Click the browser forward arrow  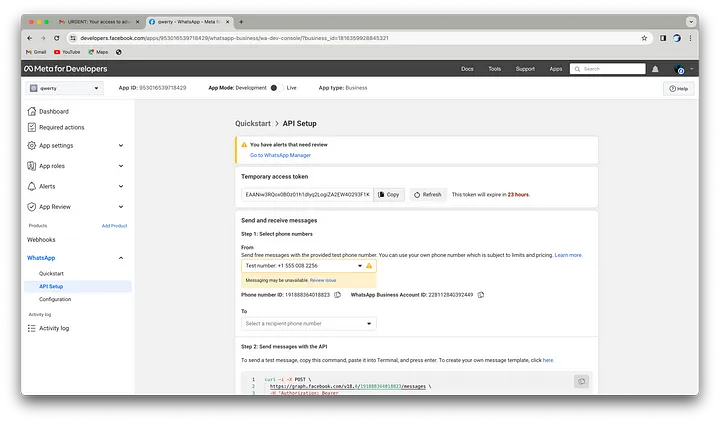43,38
